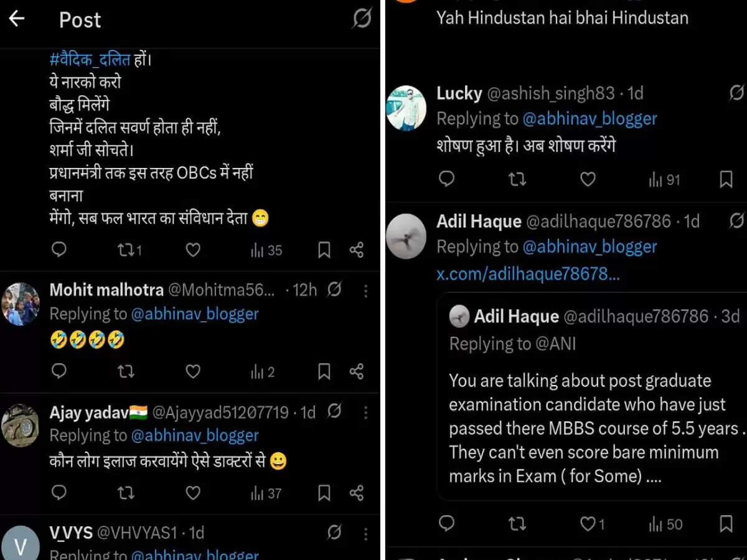View analytics on Lucky's reply
This screenshot has width=747, height=560.
click(x=664, y=180)
